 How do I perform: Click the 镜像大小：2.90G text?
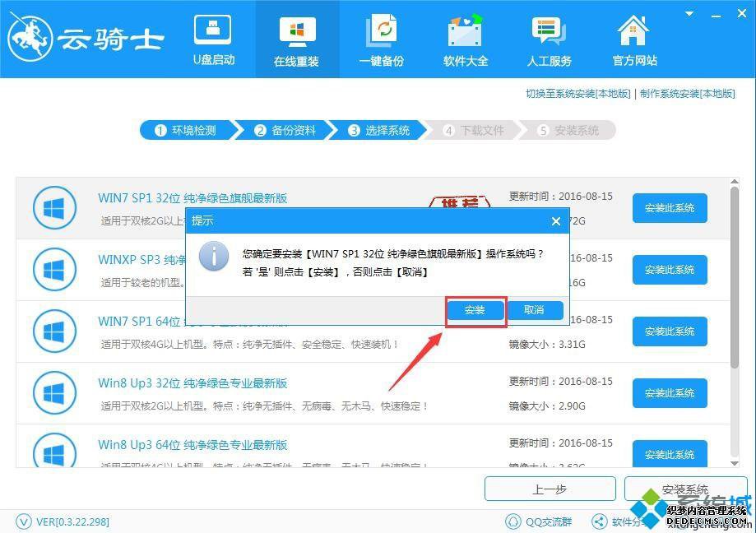pyautogui.click(x=547, y=406)
